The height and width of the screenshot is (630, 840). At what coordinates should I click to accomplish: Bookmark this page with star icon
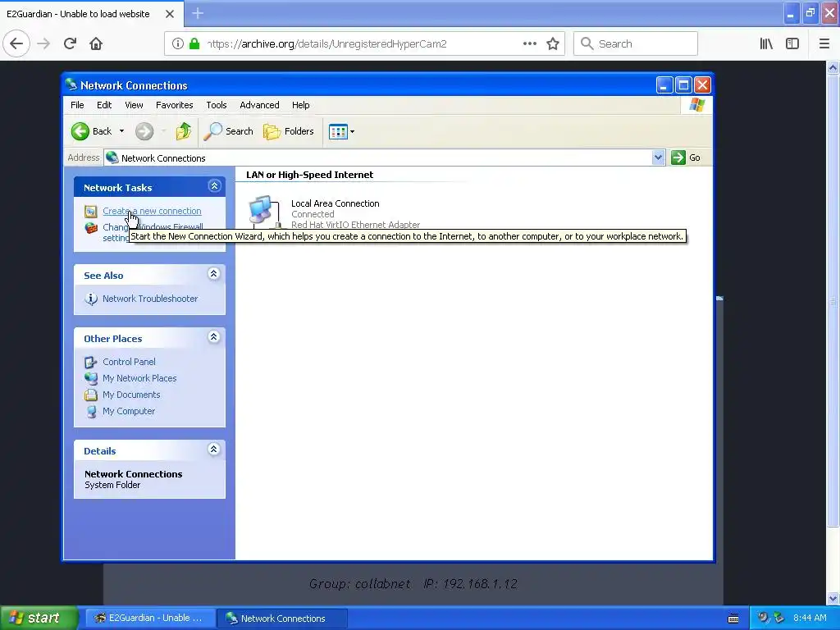coord(553,43)
